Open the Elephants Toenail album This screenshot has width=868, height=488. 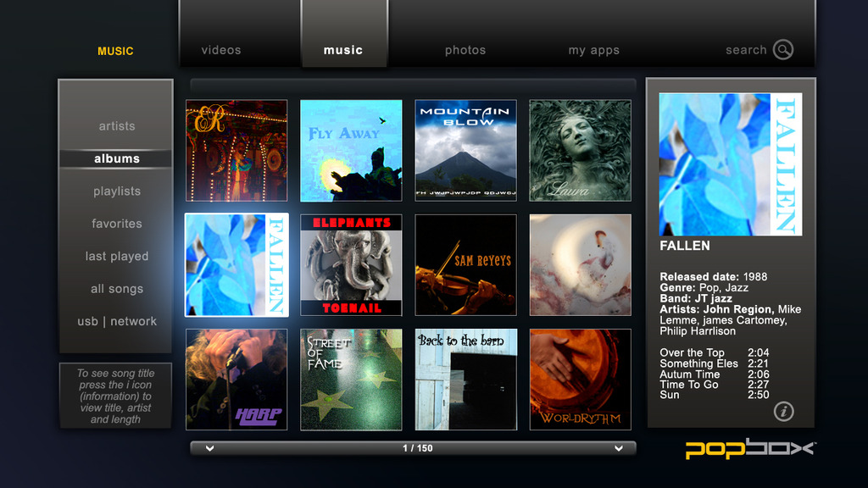[x=351, y=265]
